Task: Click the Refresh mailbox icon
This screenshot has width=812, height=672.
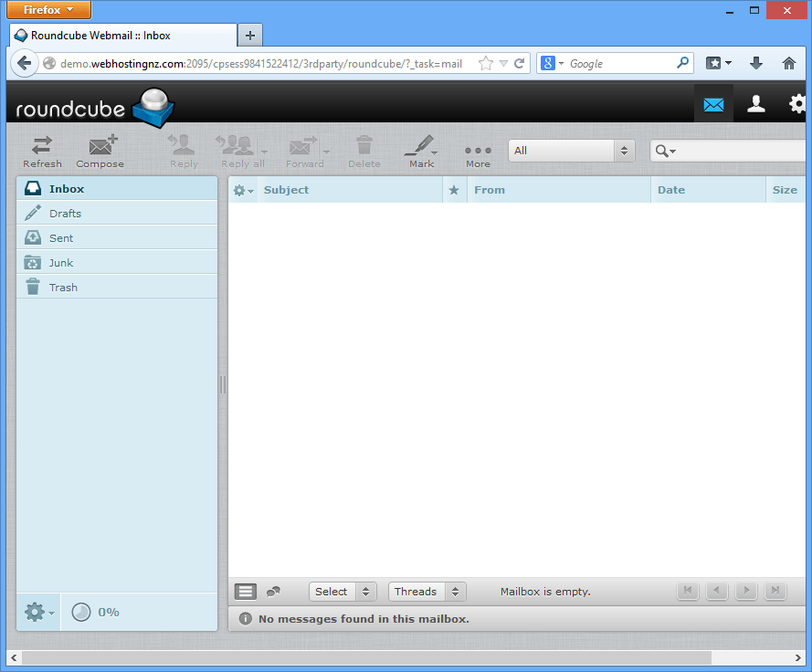Action: 42,151
